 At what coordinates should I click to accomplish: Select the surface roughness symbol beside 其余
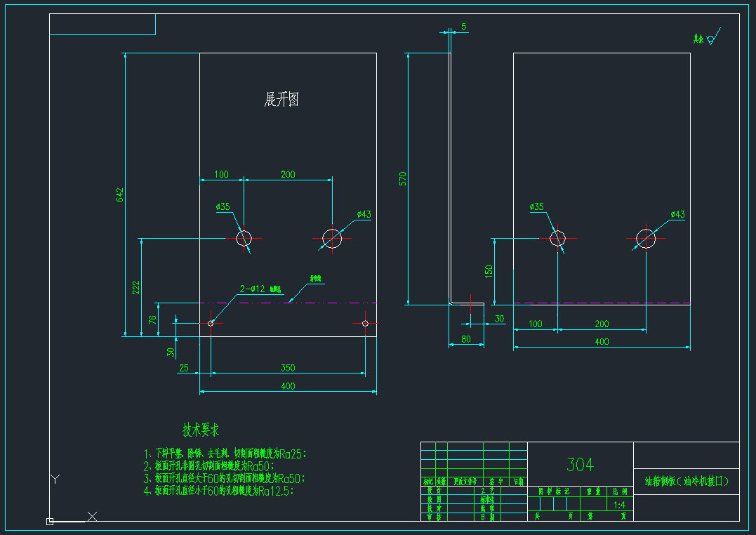[714, 37]
